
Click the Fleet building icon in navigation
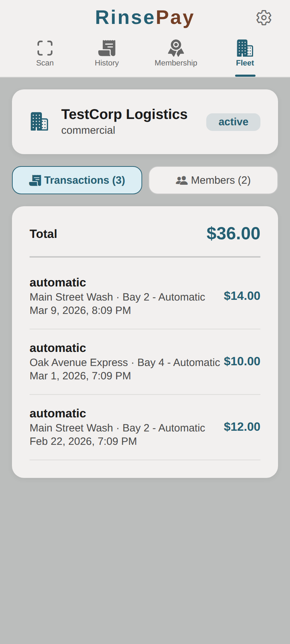click(x=245, y=48)
